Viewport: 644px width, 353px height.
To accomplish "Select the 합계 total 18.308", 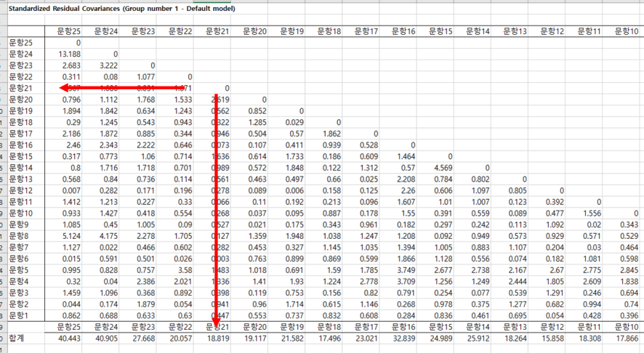I will coord(589,338).
